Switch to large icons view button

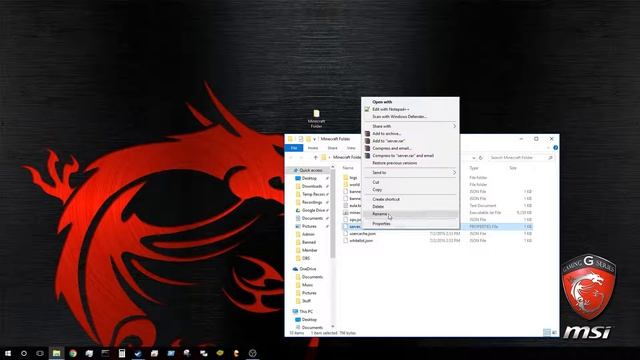click(554, 333)
